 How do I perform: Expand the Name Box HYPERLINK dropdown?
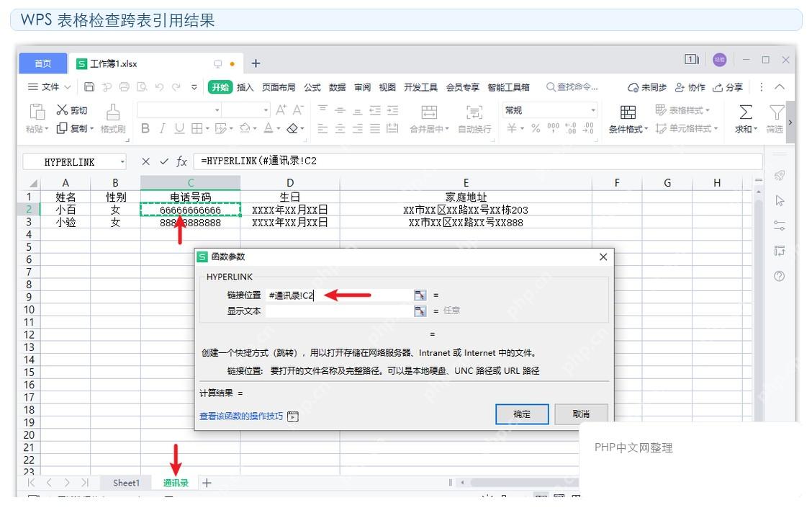pos(122,161)
